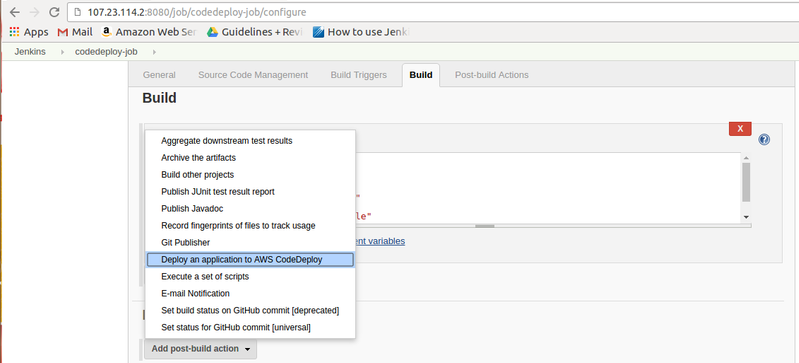Switch to Source Code Management tab
The height and width of the screenshot is (363, 799).
(253, 75)
